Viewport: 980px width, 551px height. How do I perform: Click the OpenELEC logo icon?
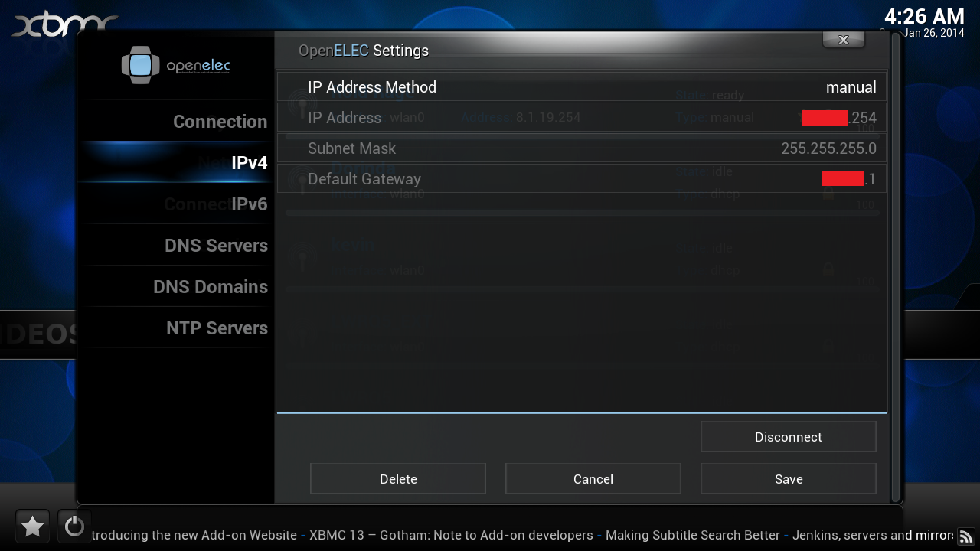pos(140,65)
